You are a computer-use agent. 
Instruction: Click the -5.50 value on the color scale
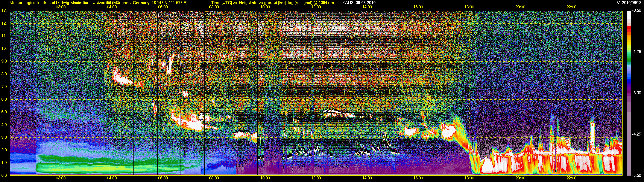coord(637,175)
